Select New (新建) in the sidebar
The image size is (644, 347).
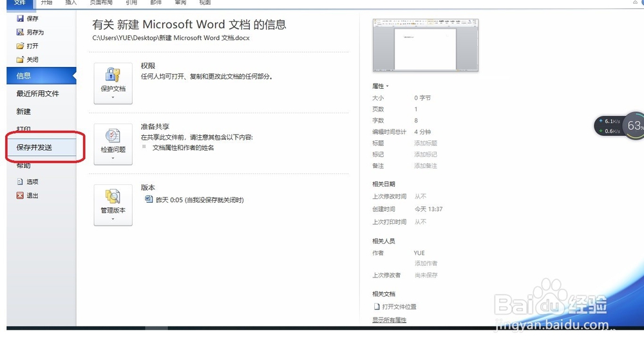click(x=23, y=111)
